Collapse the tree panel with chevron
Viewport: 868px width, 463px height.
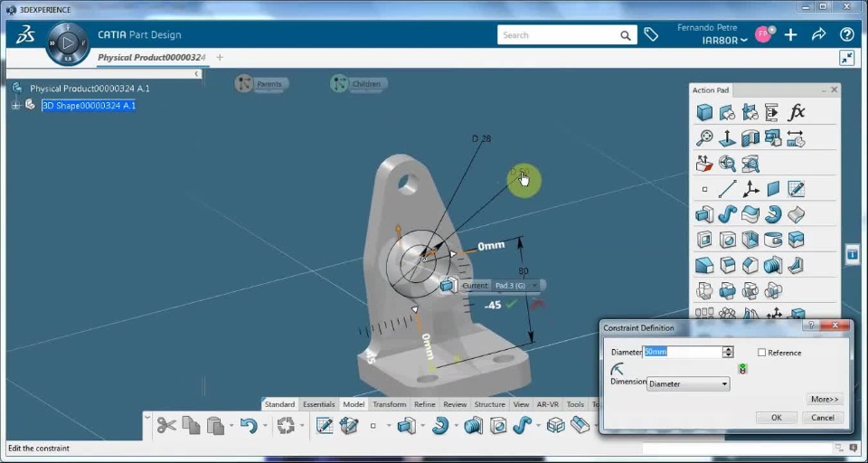click(x=196, y=73)
